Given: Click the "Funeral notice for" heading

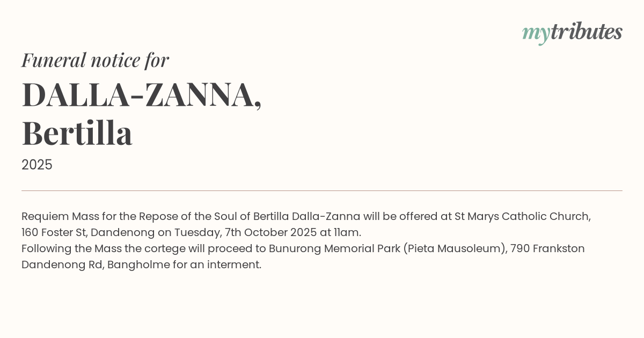Looking at the screenshot, I should pos(95,60).
